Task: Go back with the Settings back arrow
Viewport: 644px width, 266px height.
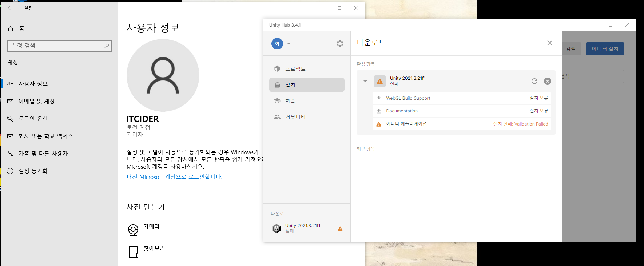Action: [x=10, y=8]
